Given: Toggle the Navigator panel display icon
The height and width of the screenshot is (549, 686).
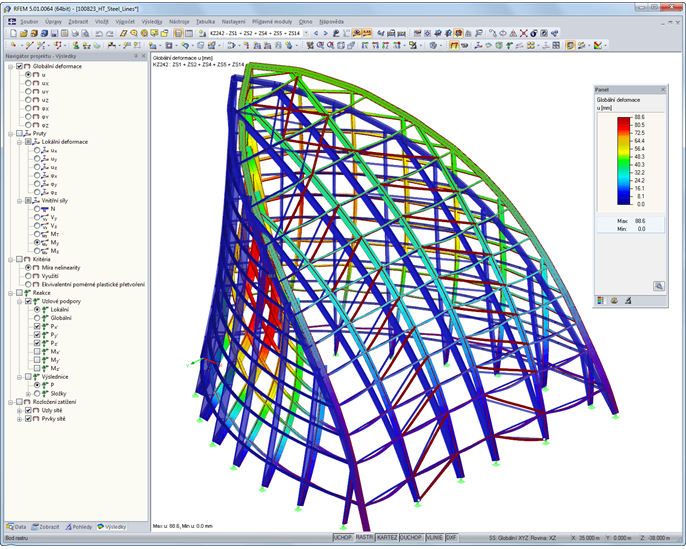Looking at the screenshot, I should (178, 33).
